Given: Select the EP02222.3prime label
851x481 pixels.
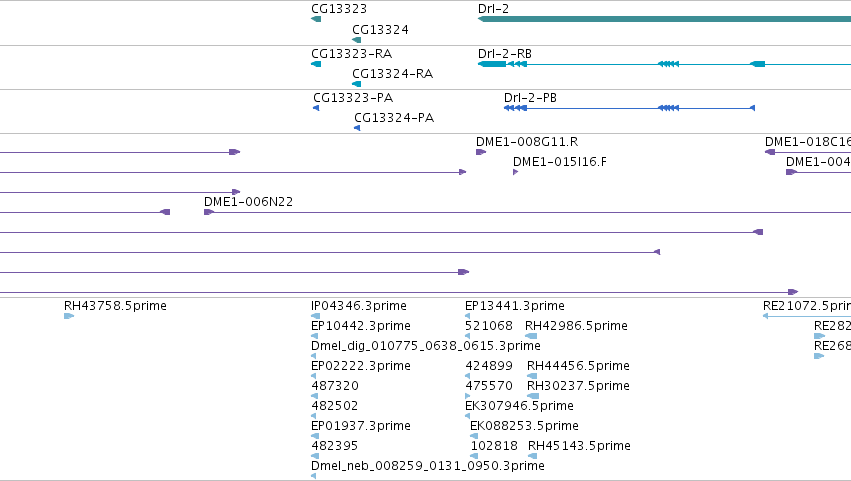Looking at the screenshot, I should coord(360,366).
